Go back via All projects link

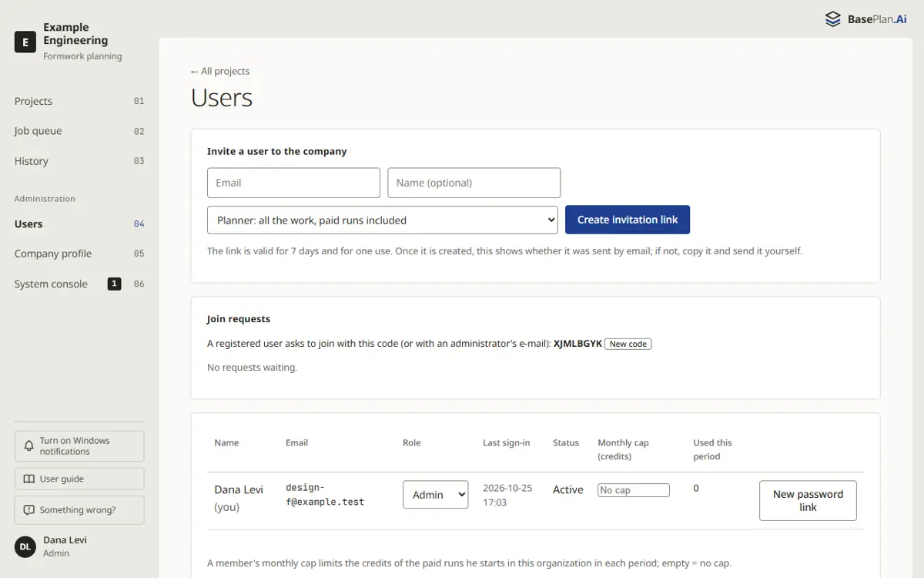click(x=220, y=71)
